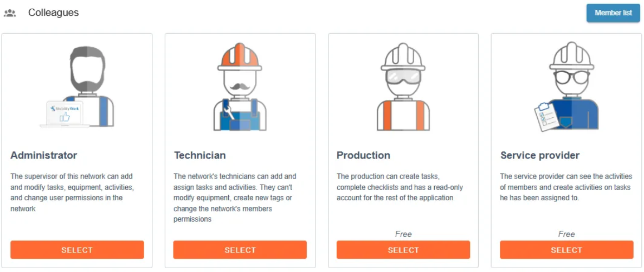
Task: Click the Production heading
Action: 364,156
